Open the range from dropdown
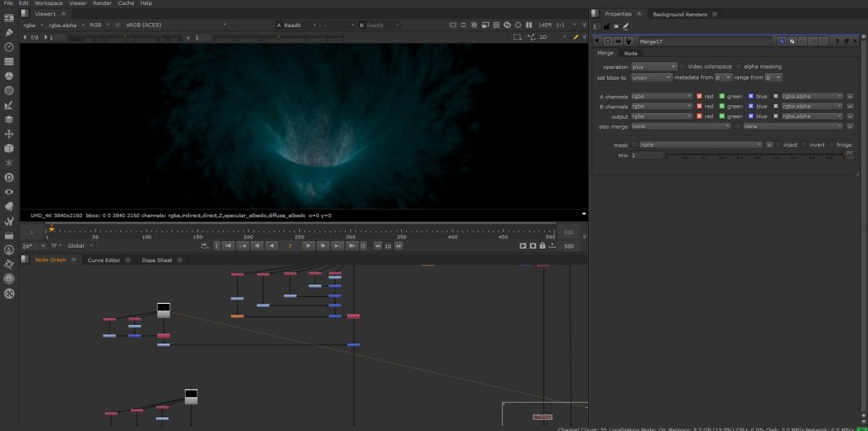 point(774,77)
